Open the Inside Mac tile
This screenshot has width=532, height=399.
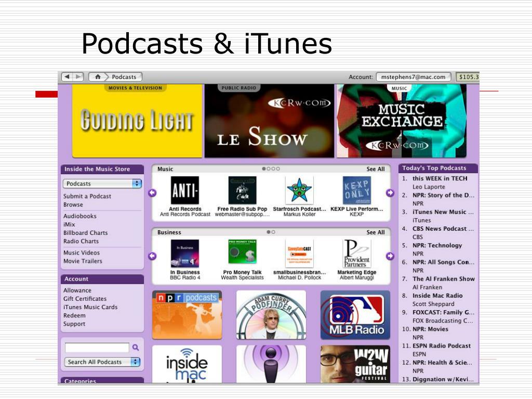[187, 364]
